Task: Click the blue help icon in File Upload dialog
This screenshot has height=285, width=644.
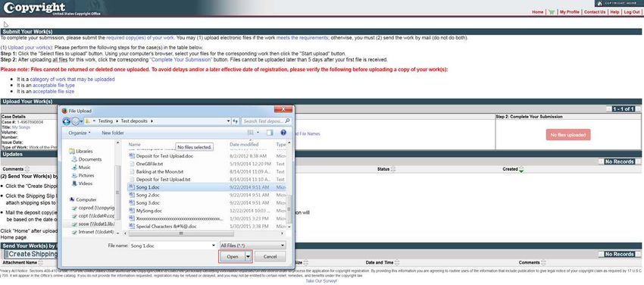Action: [283, 133]
